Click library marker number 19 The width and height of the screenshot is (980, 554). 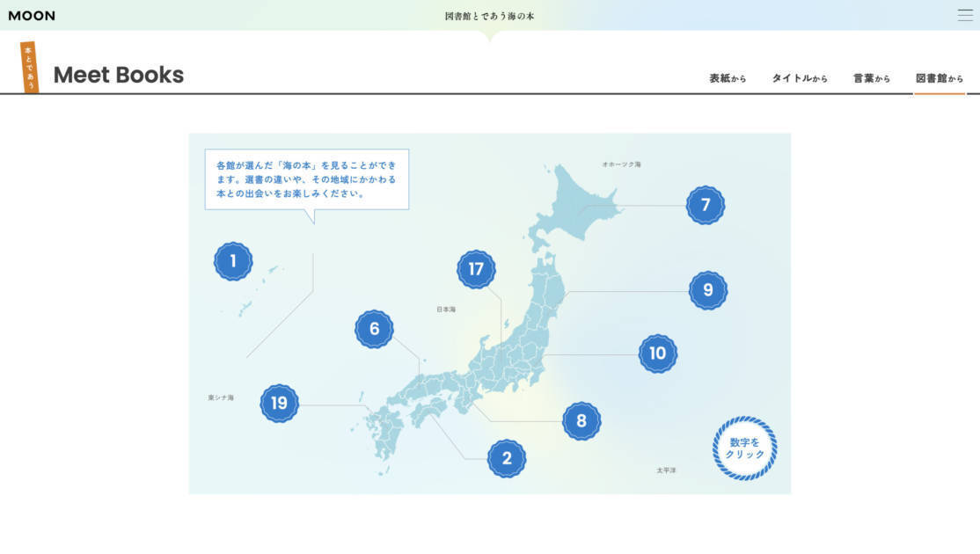pos(280,404)
